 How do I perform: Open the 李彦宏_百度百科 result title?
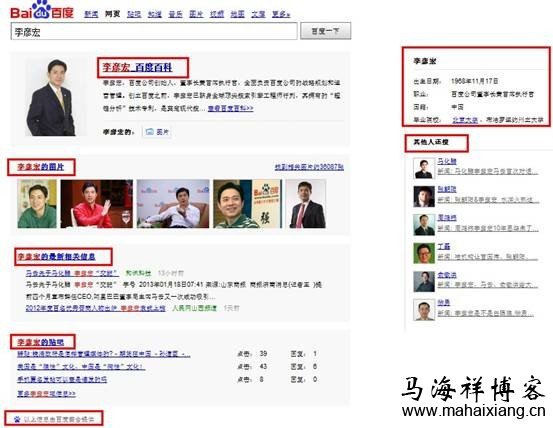point(138,67)
